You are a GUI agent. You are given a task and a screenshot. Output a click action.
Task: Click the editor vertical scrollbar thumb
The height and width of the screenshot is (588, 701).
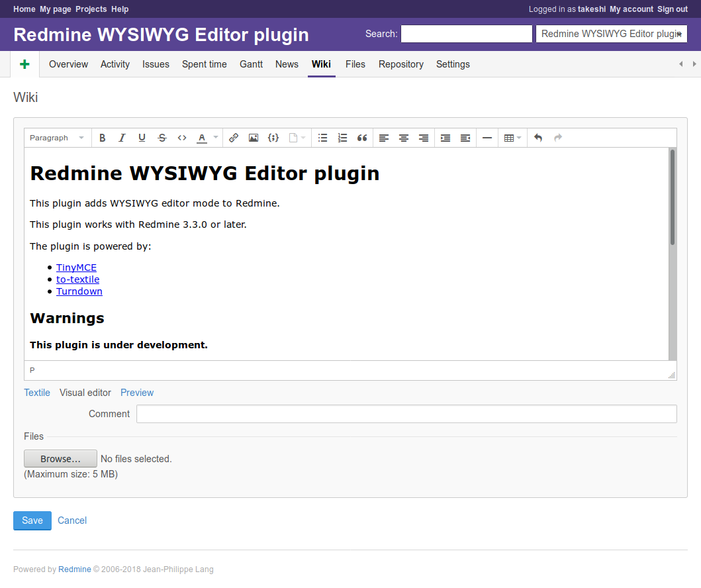click(x=673, y=197)
